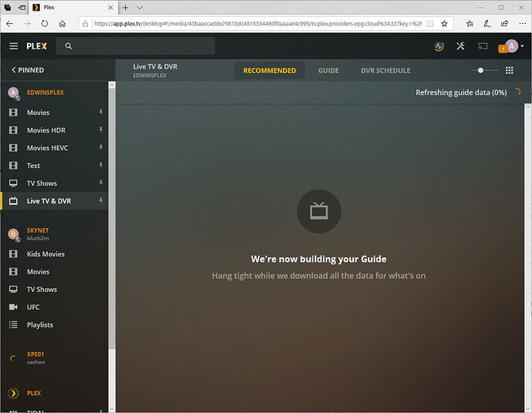This screenshot has width=532, height=413.
Task: Unpin Live TV & DVR
Action: tap(101, 200)
